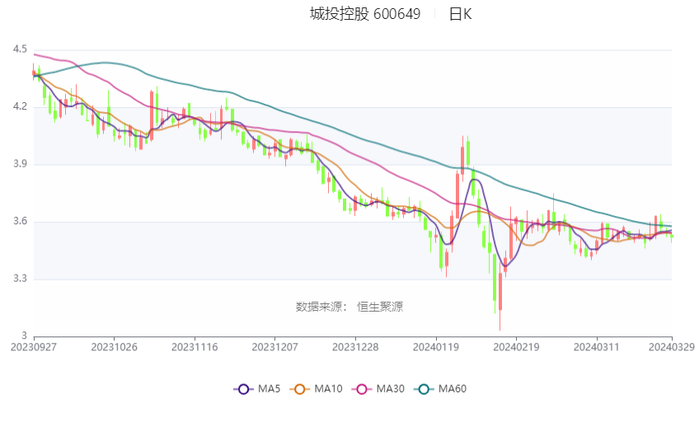Select the 日K chart type label

[x=460, y=14]
